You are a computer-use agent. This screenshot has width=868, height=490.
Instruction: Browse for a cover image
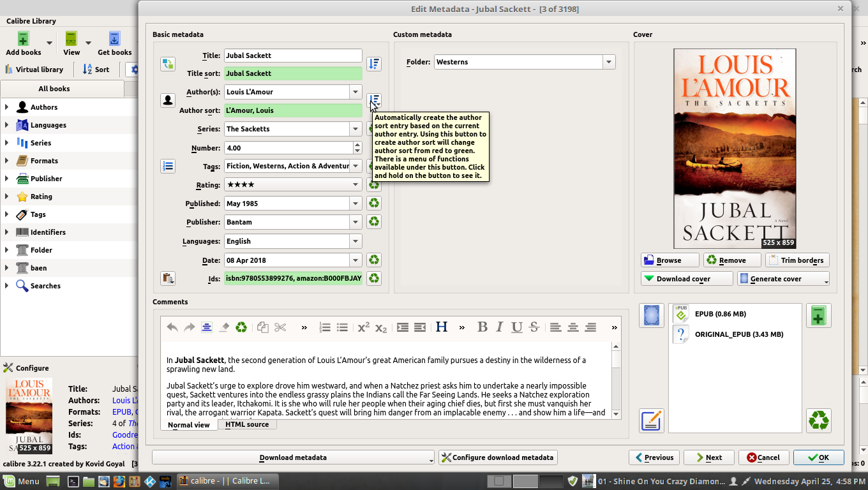click(x=670, y=260)
